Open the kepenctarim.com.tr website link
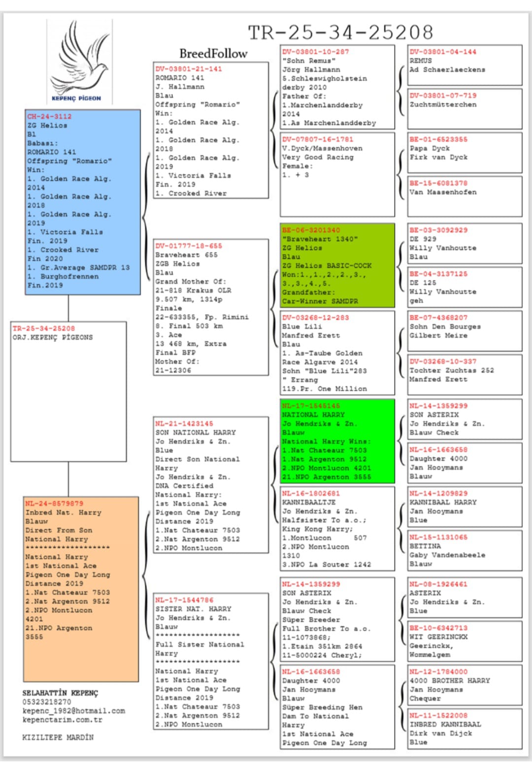 coord(62,720)
